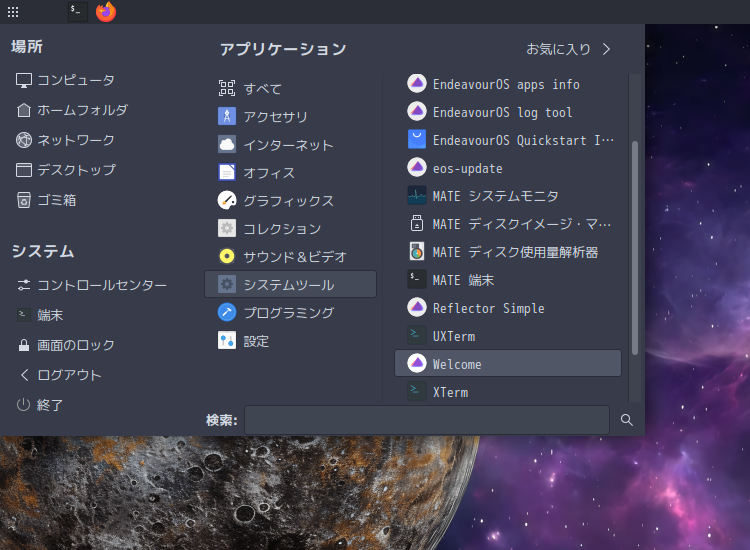Open MATE ディスクイメージ・マウンター entry
Viewport: 750px width, 550px height.
[507, 224]
